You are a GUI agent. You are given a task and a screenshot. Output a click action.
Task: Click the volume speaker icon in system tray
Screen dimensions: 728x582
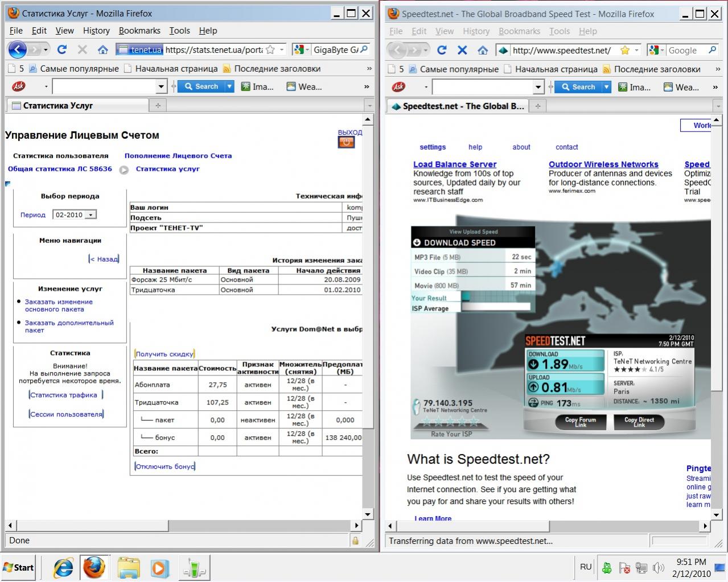pos(659,567)
